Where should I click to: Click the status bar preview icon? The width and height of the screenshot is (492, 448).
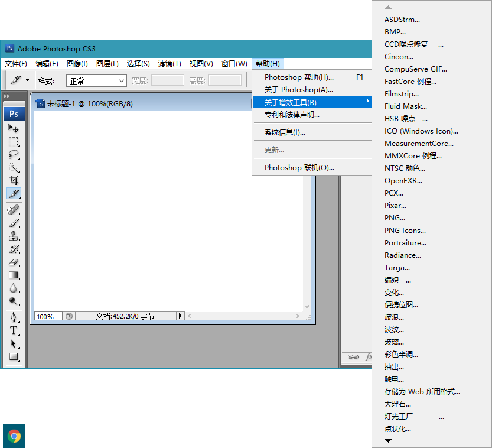69,316
